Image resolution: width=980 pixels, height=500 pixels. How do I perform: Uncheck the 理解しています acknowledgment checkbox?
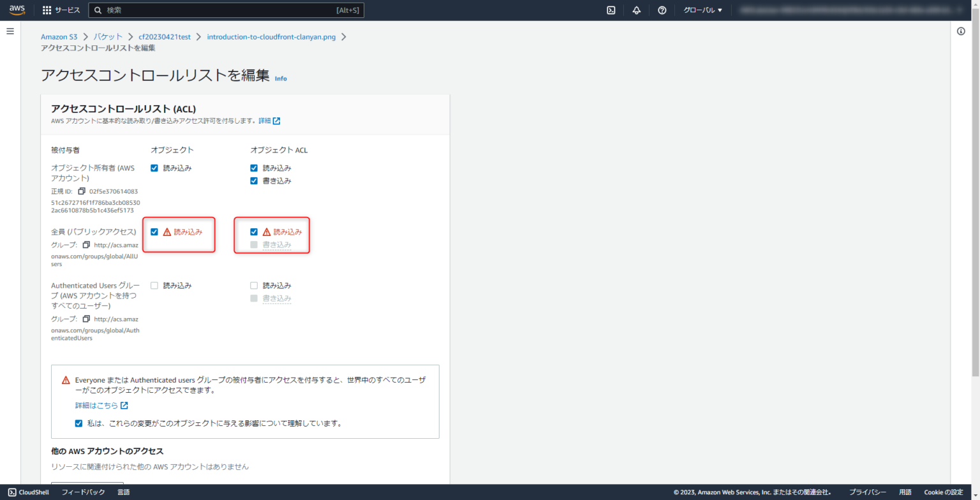click(78, 423)
